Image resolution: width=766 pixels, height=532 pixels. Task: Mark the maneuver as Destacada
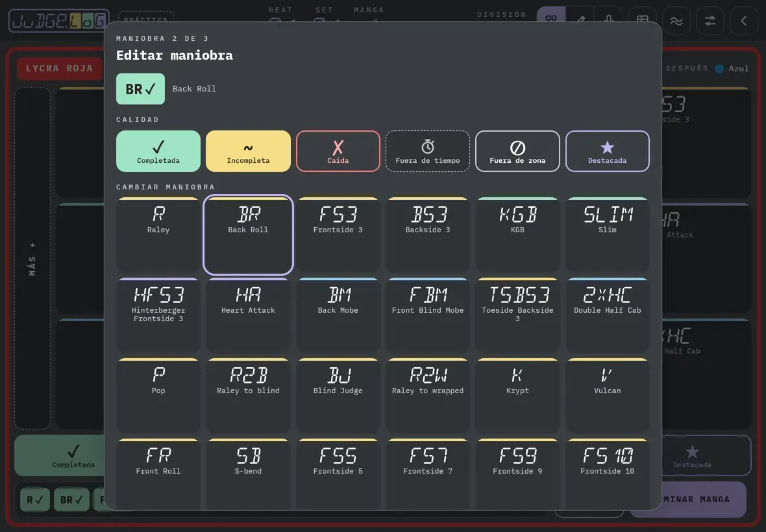607,151
